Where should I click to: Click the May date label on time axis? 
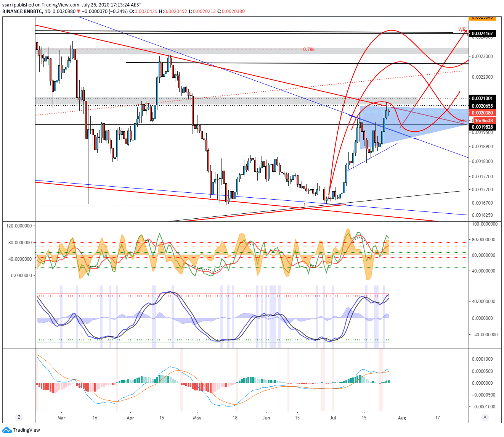coord(197,418)
